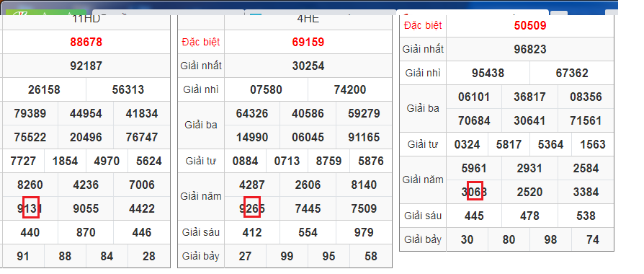Select the first prize number 96823
Image resolution: width=644 pixels, height=274 pixels.
point(530,49)
